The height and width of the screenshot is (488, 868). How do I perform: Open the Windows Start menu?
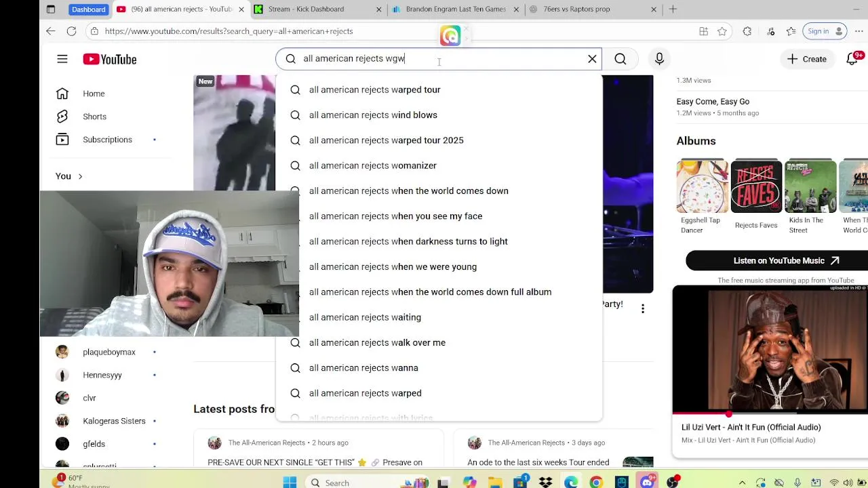click(290, 483)
